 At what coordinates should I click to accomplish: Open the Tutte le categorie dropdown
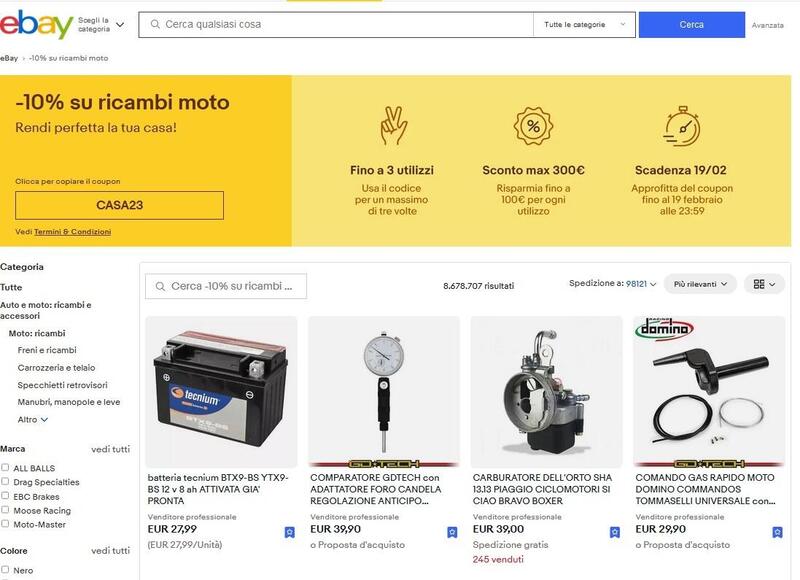coord(584,24)
